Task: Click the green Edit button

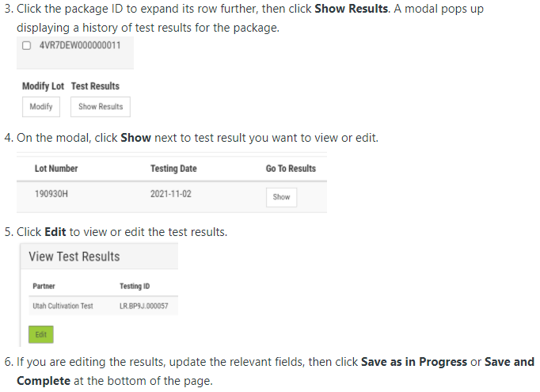Action: pos(40,335)
